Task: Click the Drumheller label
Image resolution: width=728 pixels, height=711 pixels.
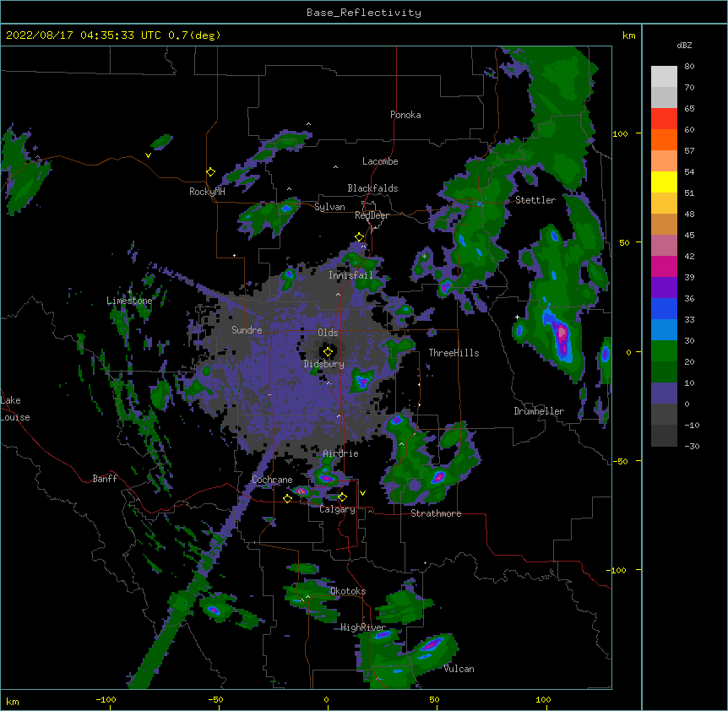Action: pyautogui.click(x=539, y=411)
